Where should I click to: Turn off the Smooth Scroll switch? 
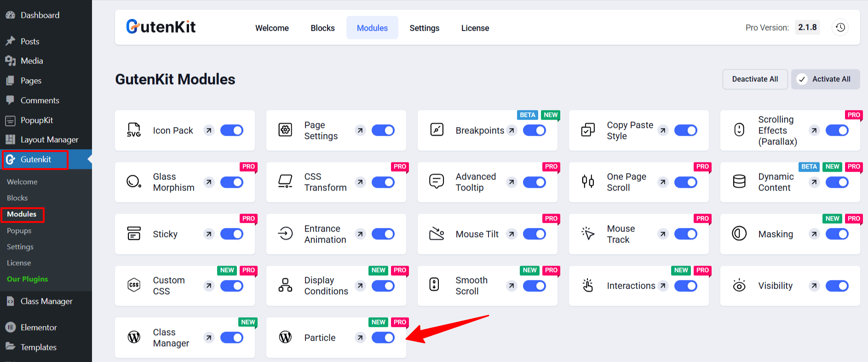pos(534,286)
